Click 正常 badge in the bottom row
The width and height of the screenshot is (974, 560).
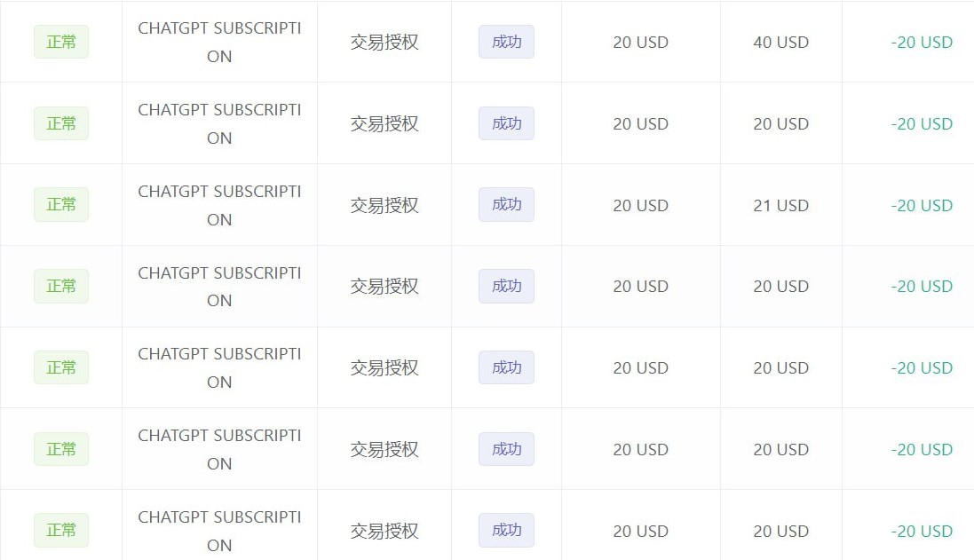(61, 531)
